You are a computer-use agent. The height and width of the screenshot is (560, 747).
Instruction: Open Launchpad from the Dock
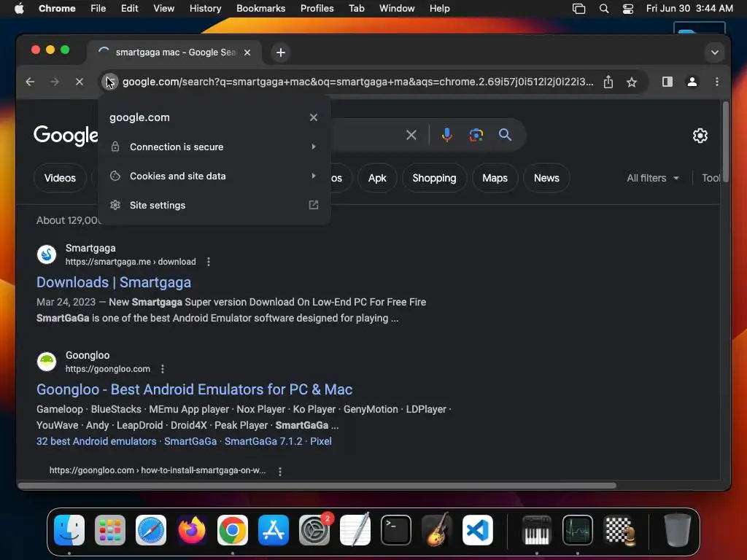[110, 529]
